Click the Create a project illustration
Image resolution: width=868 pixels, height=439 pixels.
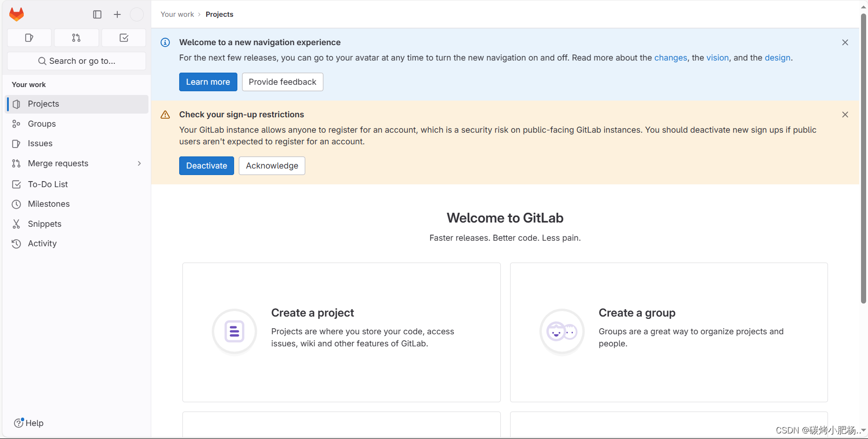click(x=235, y=332)
